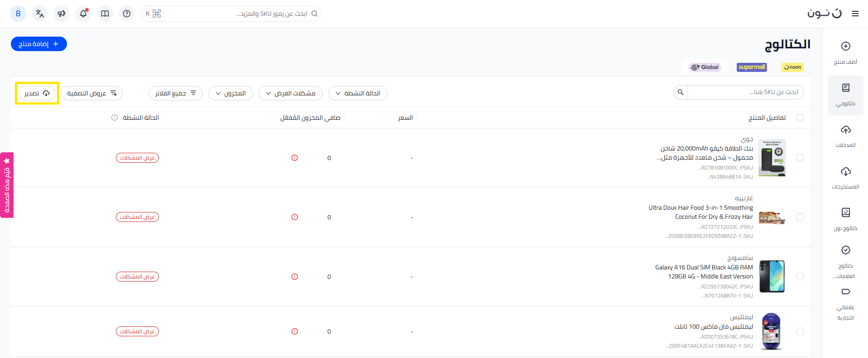Open the جوي power bank product thumbnail
The width and height of the screenshot is (868, 358).
click(772, 158)
